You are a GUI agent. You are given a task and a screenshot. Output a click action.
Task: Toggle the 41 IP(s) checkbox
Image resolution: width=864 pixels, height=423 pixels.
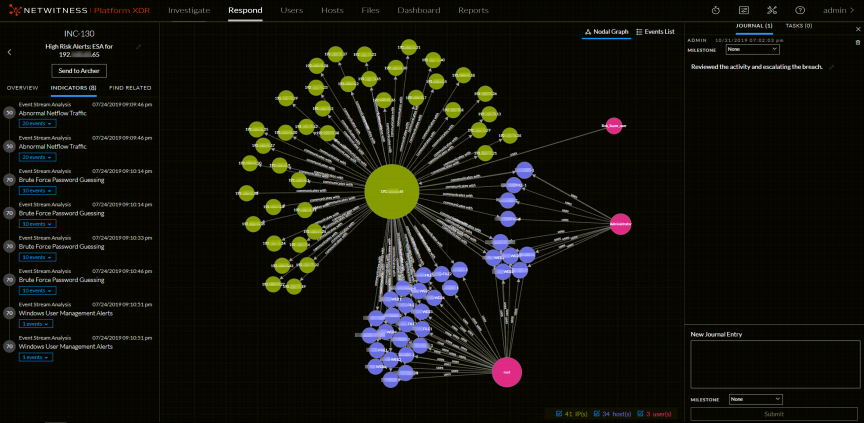[x=559, y=413]
